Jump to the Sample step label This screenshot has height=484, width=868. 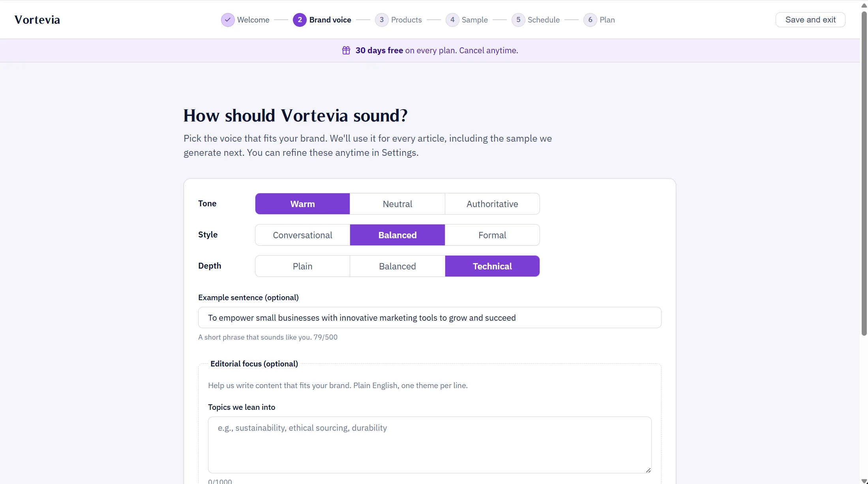coord(474,20)
